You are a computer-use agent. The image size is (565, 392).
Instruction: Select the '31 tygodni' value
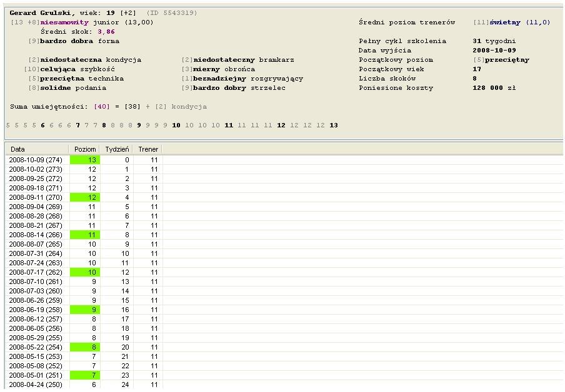(494, 41)
